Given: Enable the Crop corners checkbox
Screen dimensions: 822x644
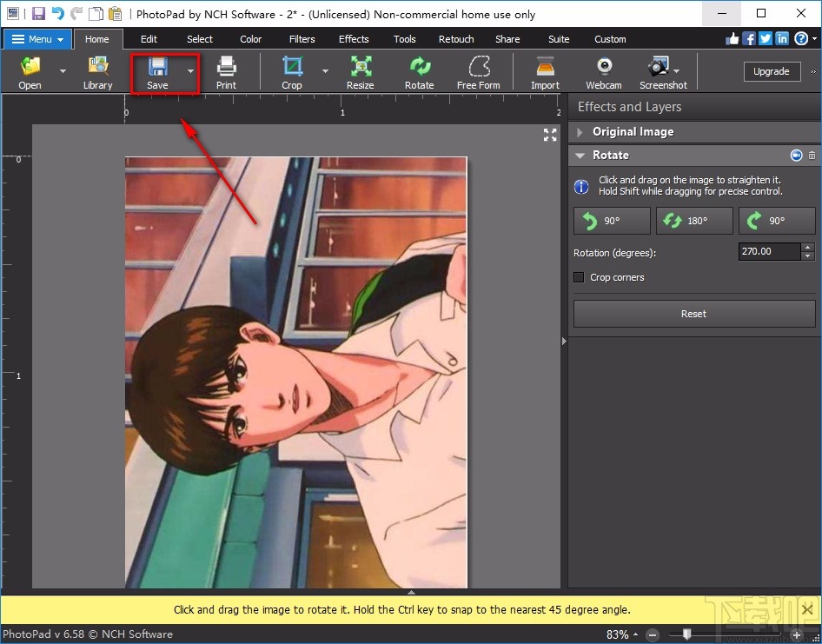Looking at the screenshot, I should [580, 277].
